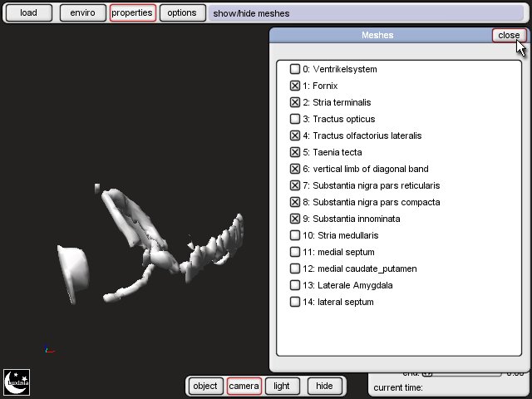Click the Luxinia moon logo icon
The image size is (532, 399).
pyautogui.click(x=17, y=382)
